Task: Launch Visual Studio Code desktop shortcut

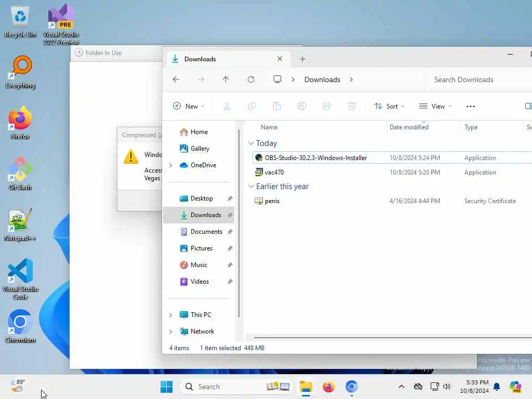Action: pos(20,279)
